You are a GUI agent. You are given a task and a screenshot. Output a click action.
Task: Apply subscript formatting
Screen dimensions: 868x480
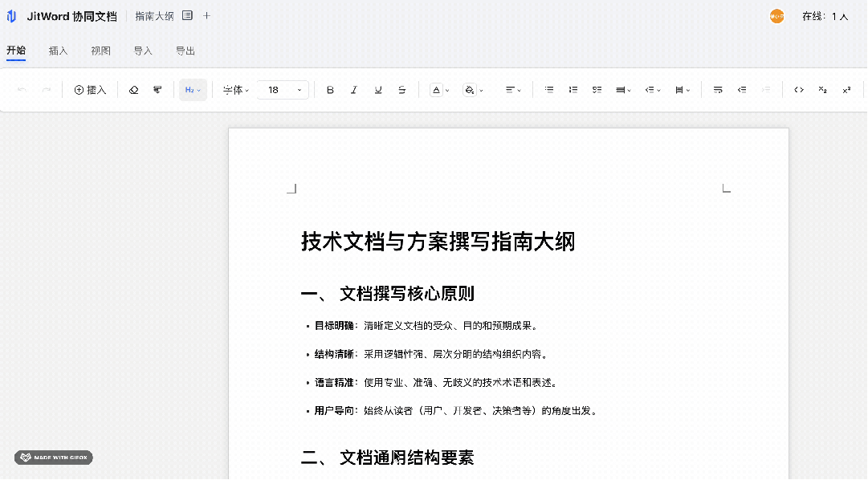click(822, 90)
